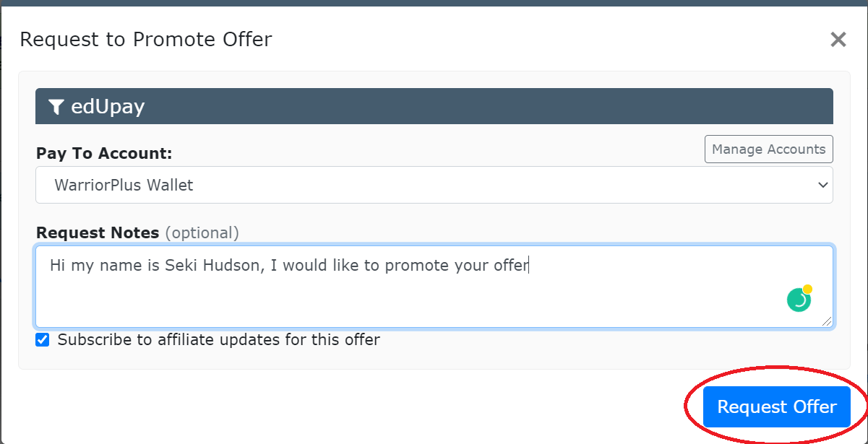Click the Subscribe to affiliate updates label text

point(219,339)
